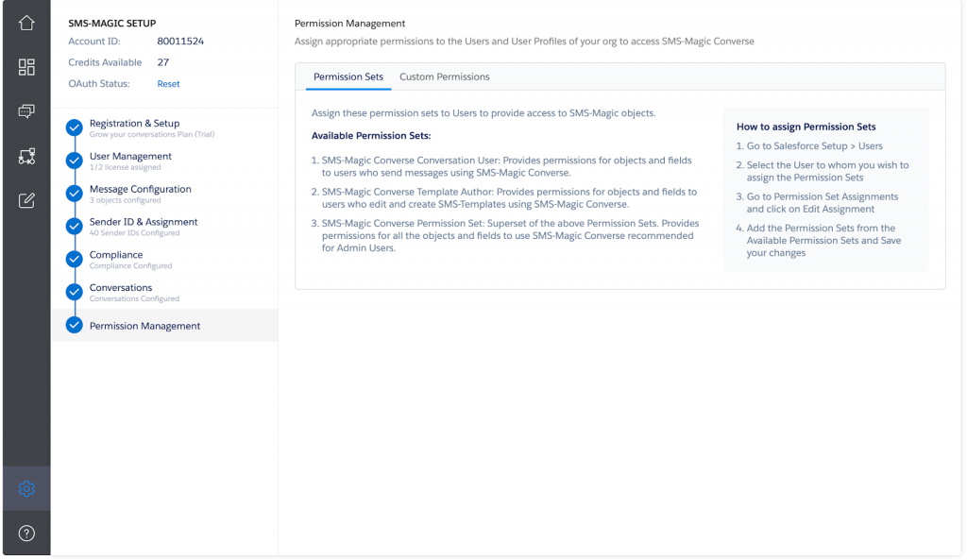This screenshot has width=967, height=560.
Task: Click the Conversations step checkmark icon
Action: tap(74, 292)
